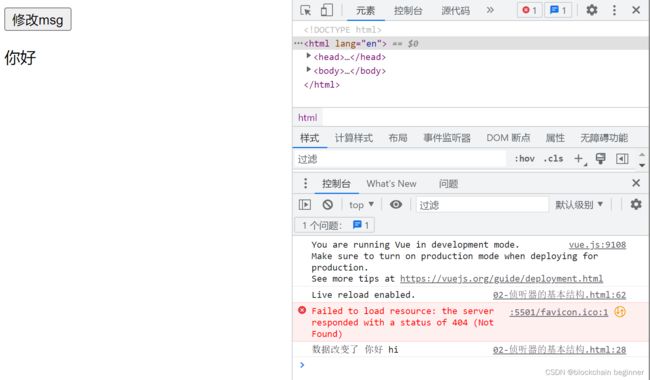Click the '数据改变了 你好 hi' log message
Viewport: 650px width, 380px height.
(355, 349)
